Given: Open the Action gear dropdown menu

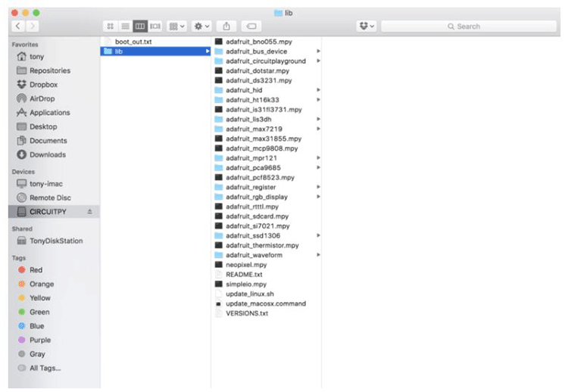Looking at the screenshot, I should (x=201, y=26).
